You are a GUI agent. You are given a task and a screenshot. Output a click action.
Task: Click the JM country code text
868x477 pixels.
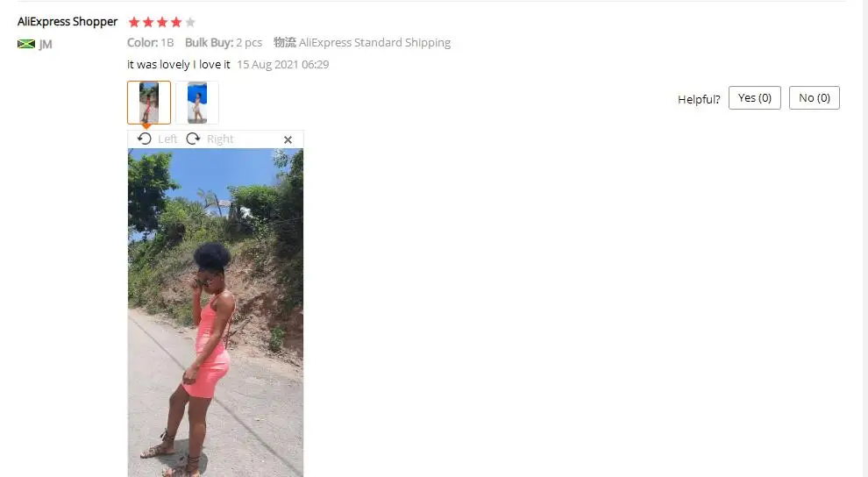point(46,44)
